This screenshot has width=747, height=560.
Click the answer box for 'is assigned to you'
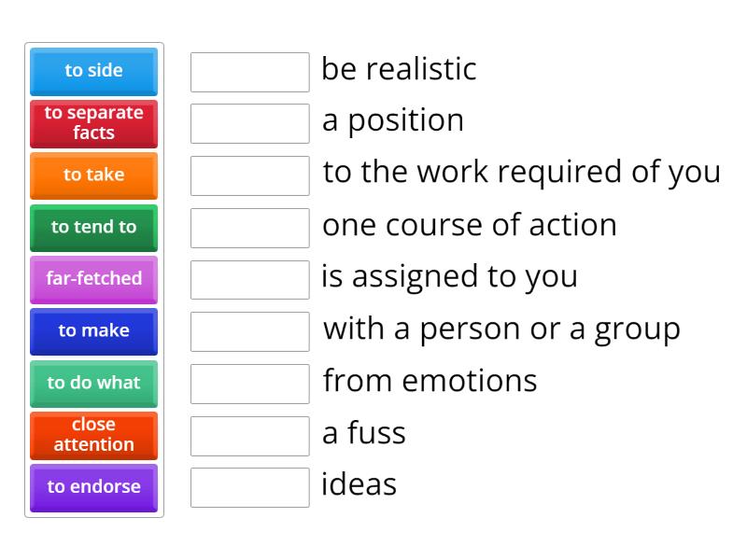249,279
